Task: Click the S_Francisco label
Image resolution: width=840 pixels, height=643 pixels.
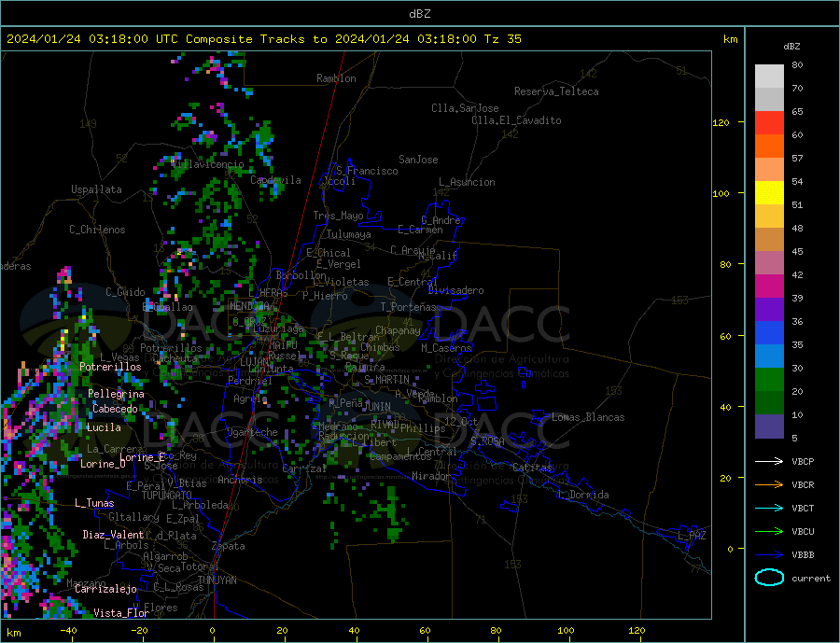Action: 368,172
